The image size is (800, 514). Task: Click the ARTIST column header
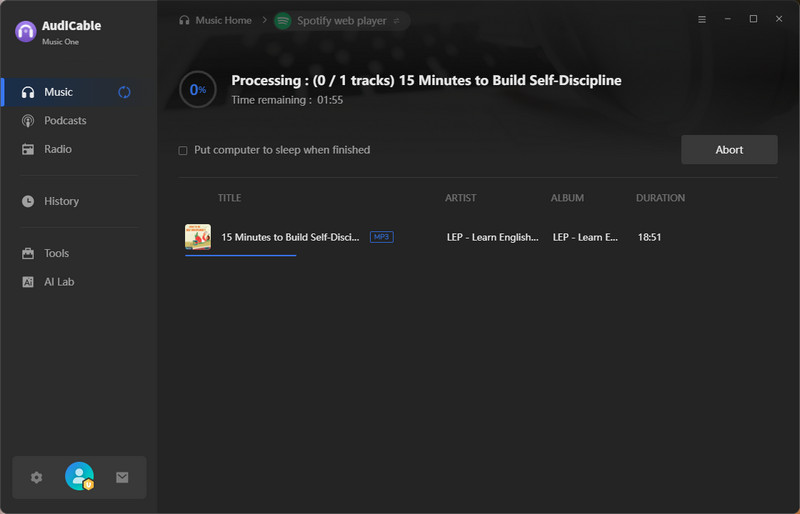coord(461,198)
